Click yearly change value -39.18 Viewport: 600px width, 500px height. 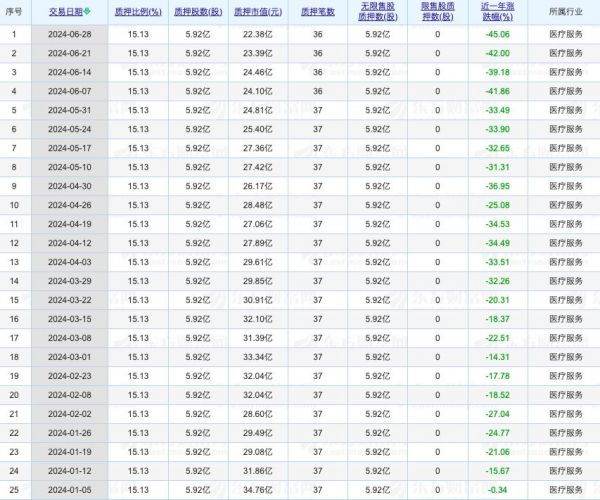click(497, 72)
